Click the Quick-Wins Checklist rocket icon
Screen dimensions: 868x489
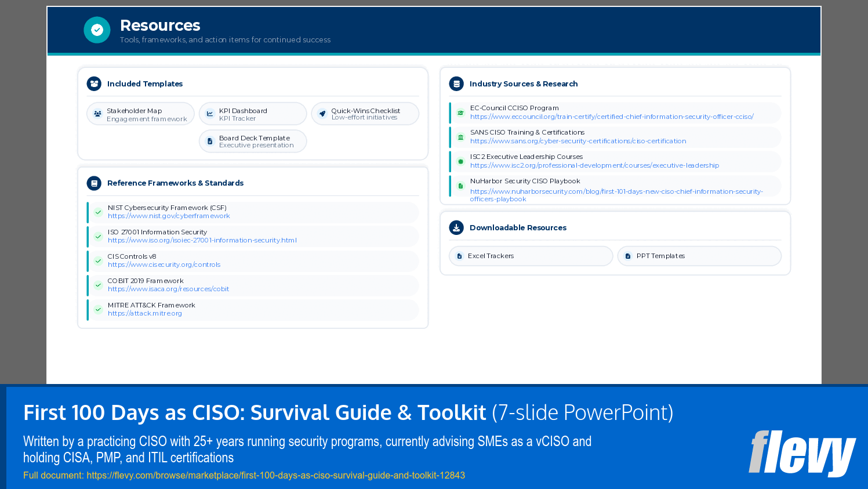(322, 114)
